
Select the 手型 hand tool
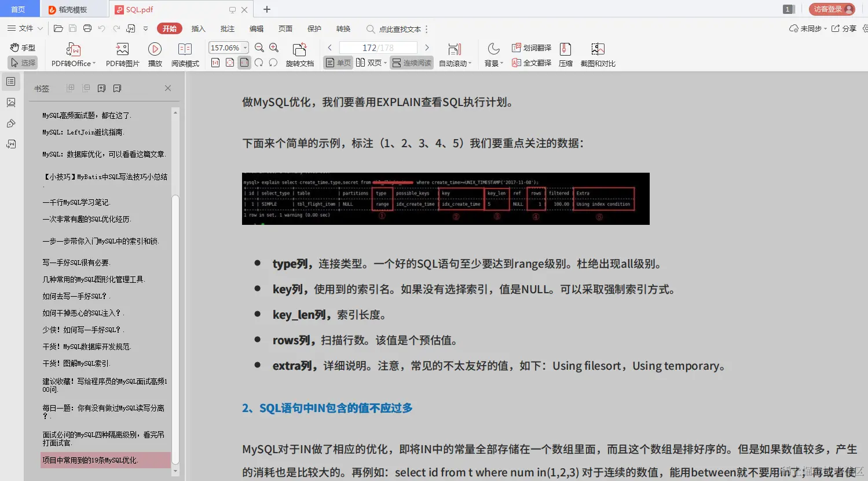[22, 48]
